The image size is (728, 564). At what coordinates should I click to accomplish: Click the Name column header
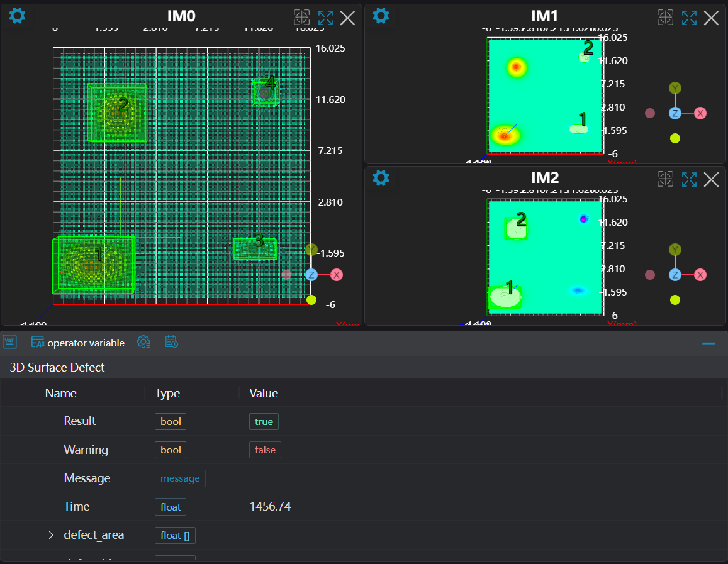(x=61, y=394)
